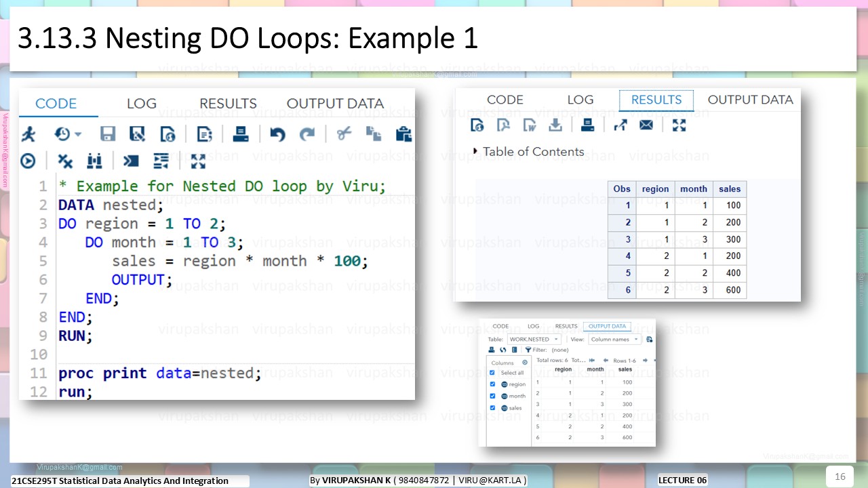Click the printer-like icon in output data toolbar
Image resolution: width=868 pixels, height=488 pixels.
(x=491, y=350)
